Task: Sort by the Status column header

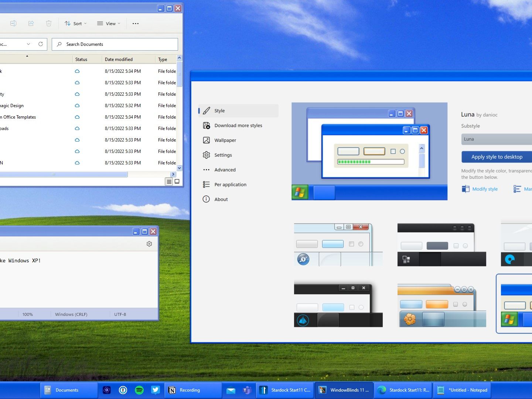Action: pyautogui.click(x=87, y=59)
